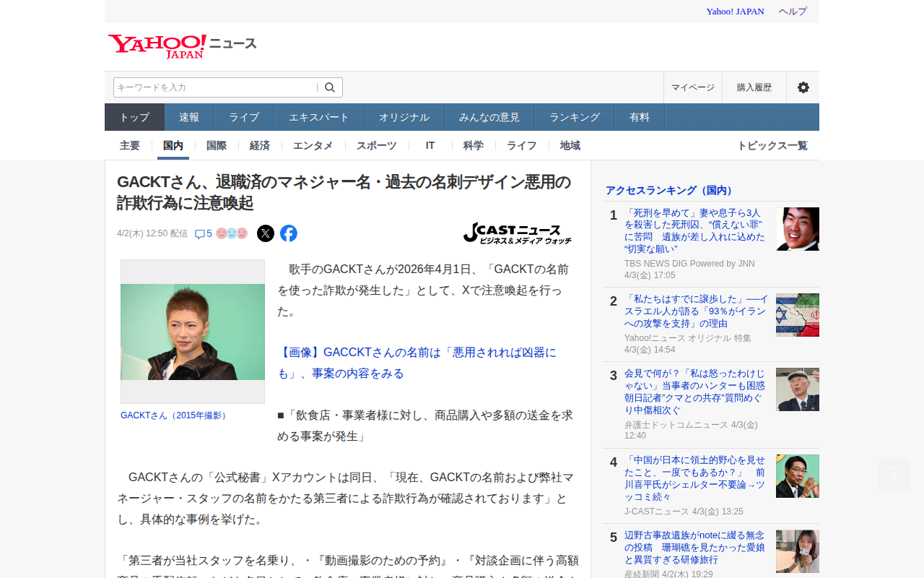This screenshot has width=924, height=578.
Task: Share the article on Facebook
Action: tap(289, 233)
